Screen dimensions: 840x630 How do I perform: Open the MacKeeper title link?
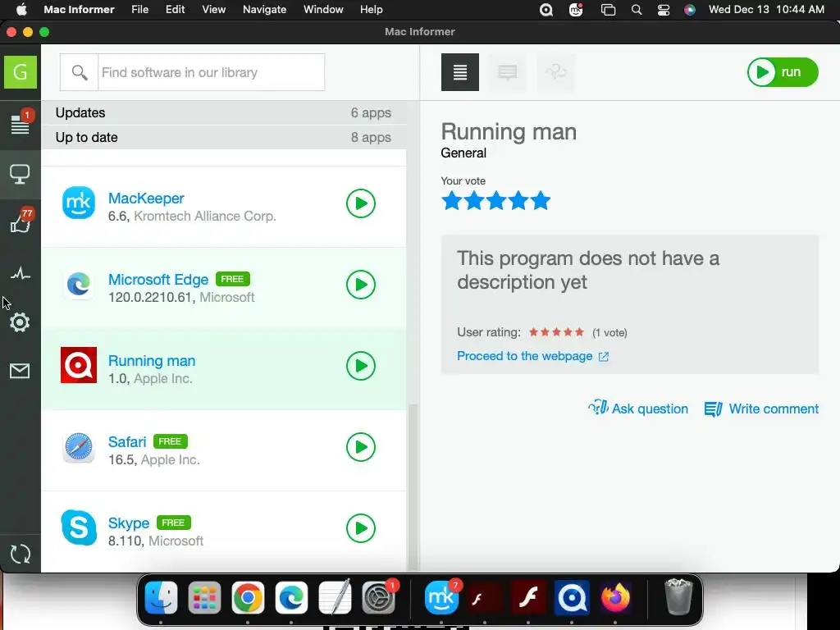(146, 199)
